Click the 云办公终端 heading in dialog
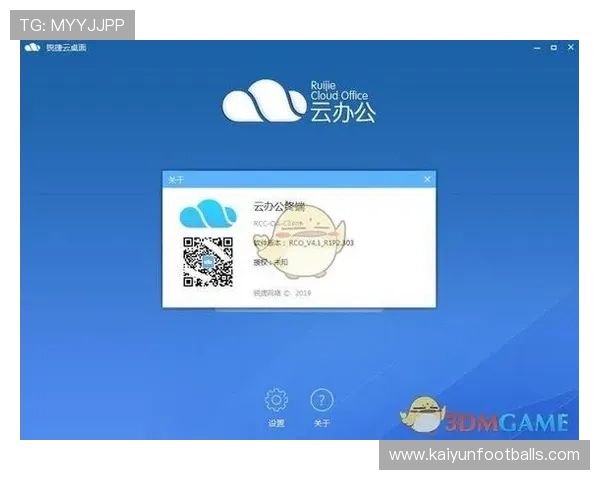The image size is (600, 480). pyautogui.click(x=280, y=207)
